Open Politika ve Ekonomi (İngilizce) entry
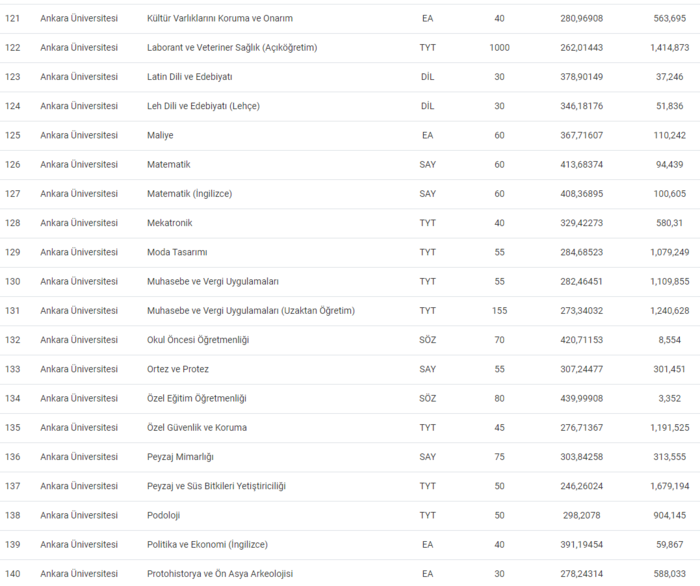Image resolution: width=700 pixels, height=586 pixels. (206, 544)
